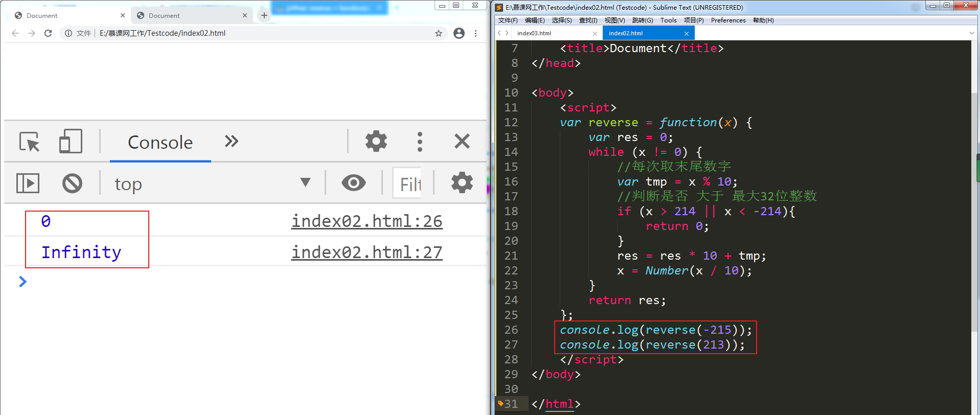Click "var tmp = x % 10;" on line 16
This screenshot has height=415, width=980.
click(677, 181)
